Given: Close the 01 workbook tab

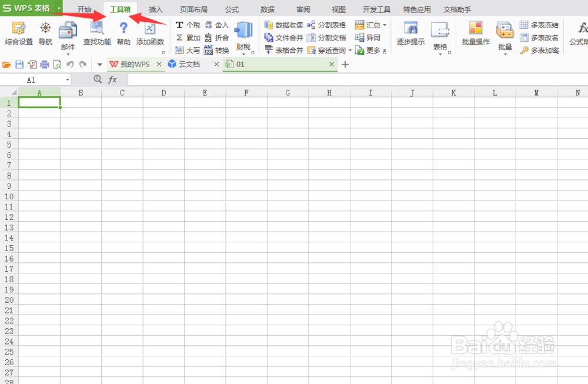Looking at the screenshot, I should coord(332,65).
